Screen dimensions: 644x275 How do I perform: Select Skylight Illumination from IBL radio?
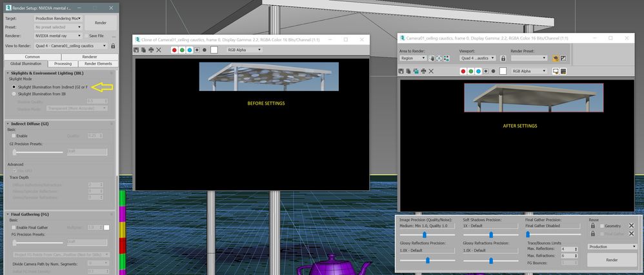(x=14, y=94)
